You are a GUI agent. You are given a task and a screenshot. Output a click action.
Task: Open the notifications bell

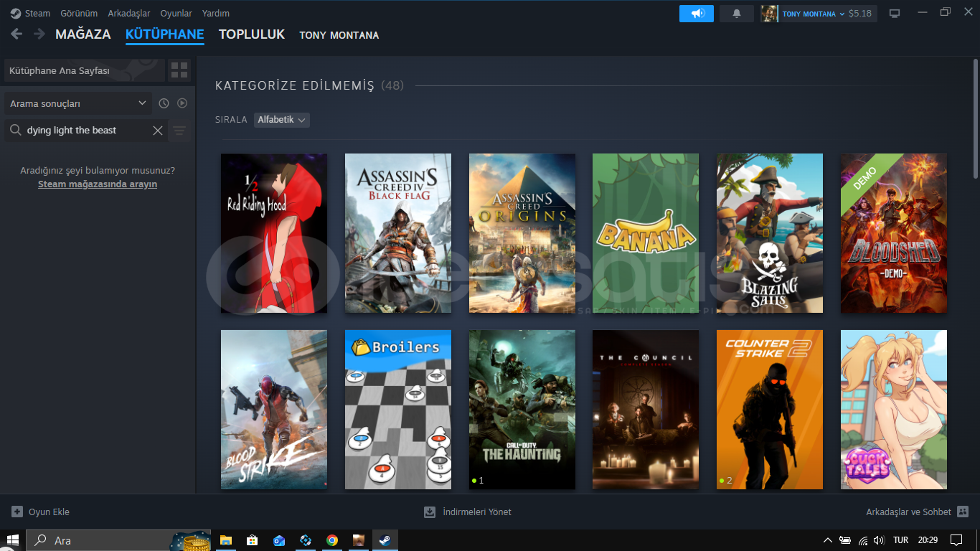point(737,14)
